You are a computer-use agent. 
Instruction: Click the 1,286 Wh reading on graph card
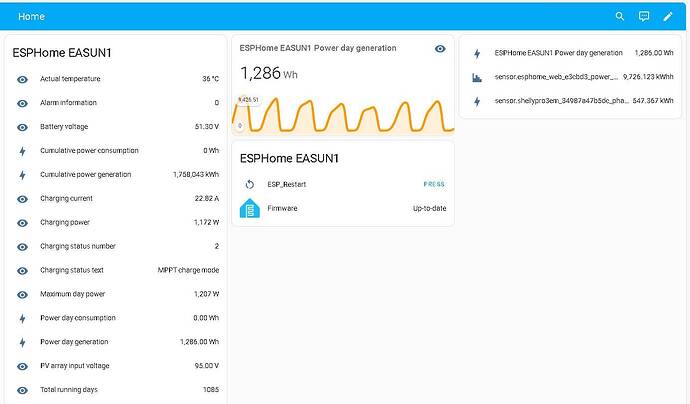(x=269, y=73)
